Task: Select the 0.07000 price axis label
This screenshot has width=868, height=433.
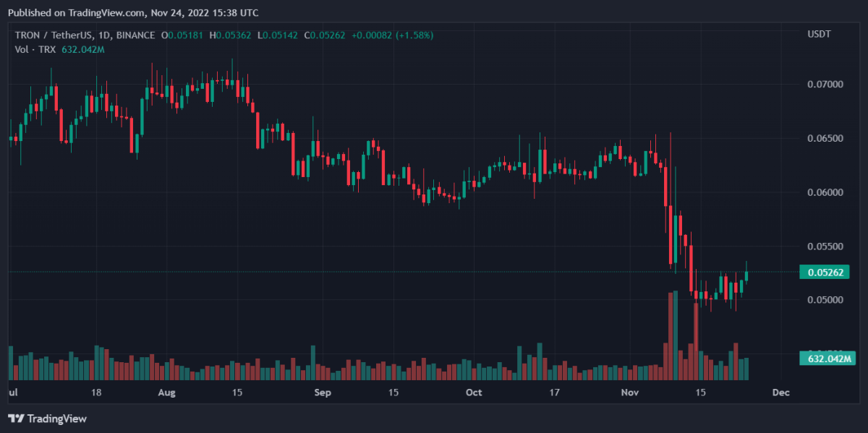Action: pyautogui.click(x=825, y=85)
